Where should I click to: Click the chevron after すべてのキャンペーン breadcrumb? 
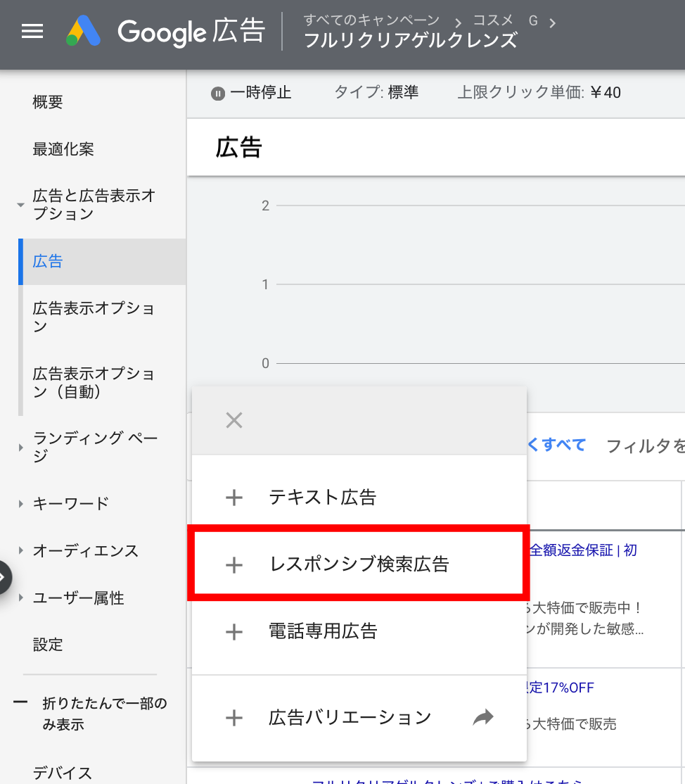458,23
